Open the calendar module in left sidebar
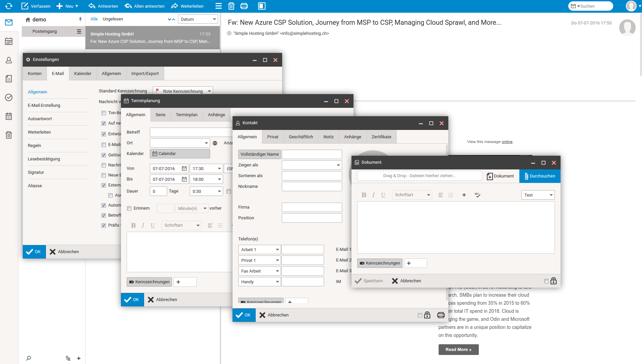642x364 pixels. (x=9, y=42)
